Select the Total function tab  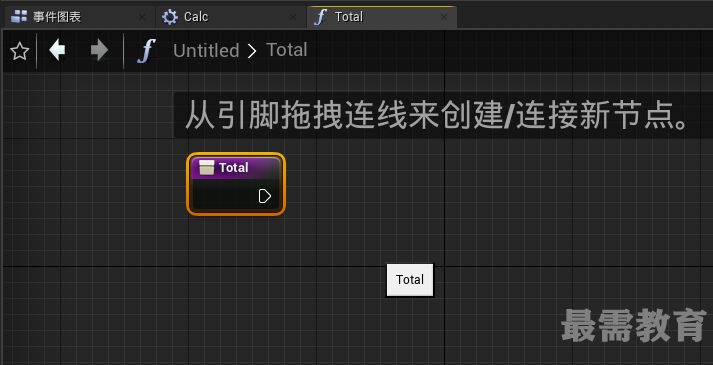(382, 17)
